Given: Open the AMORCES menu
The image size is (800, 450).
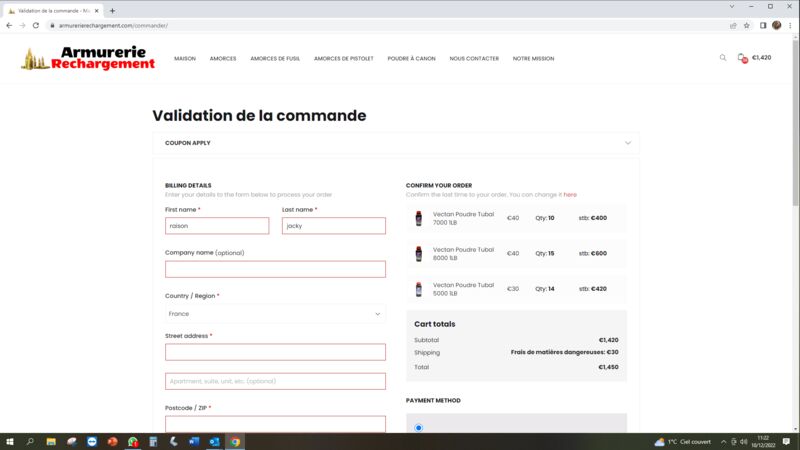Looking at the screenshot, I should (223, 59).
